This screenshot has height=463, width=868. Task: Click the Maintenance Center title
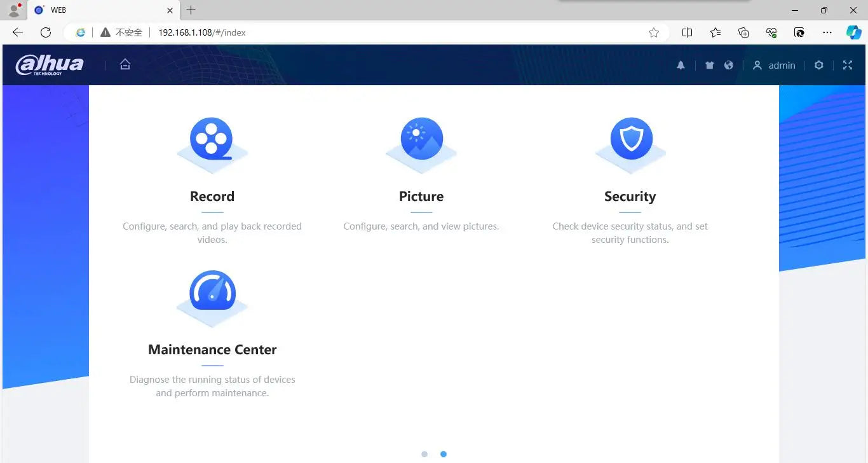tap(212, 350)
